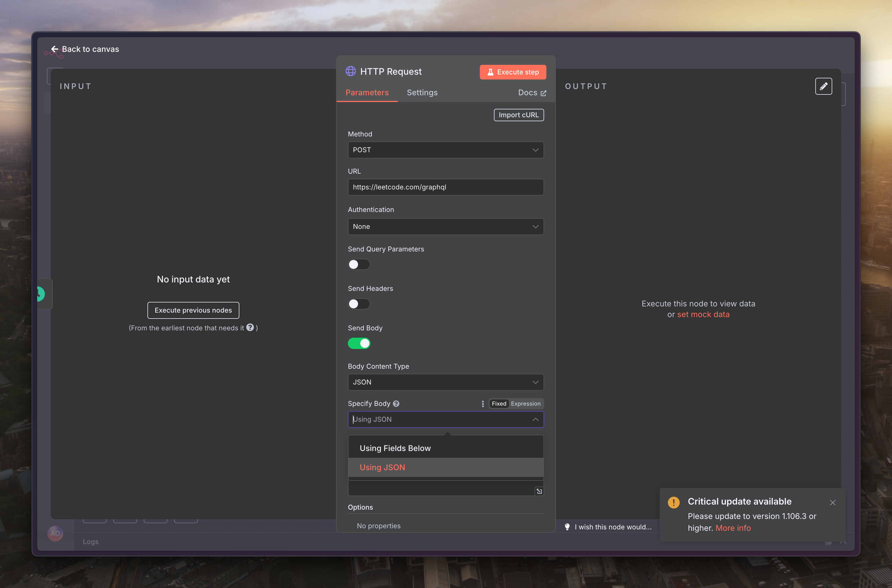Screen dimensions: 892x588
Task: Open the Specify Body three-dot options menu
Action: click(x=483, y=403)
